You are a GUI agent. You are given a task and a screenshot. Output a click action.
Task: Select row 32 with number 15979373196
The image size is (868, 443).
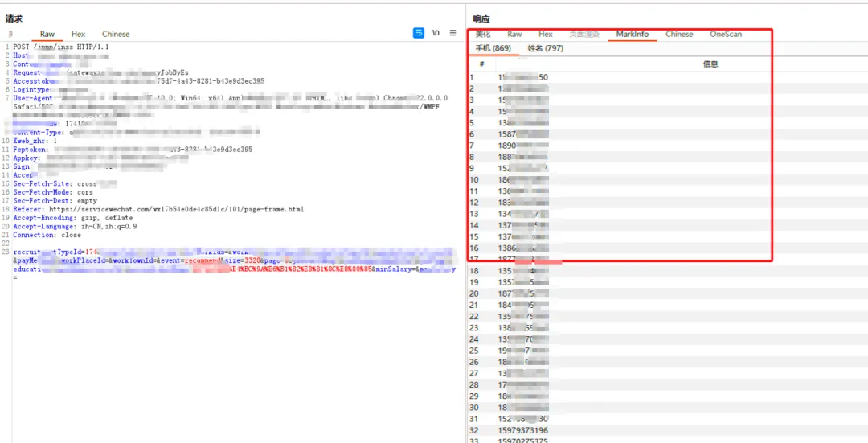(668, 430)
